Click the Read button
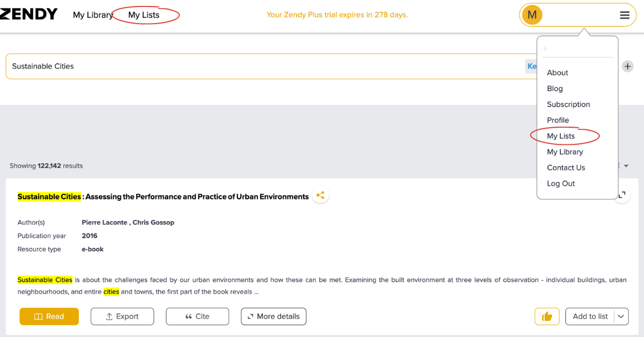Viewport: 644px width, 337px height. click(49, 317)
